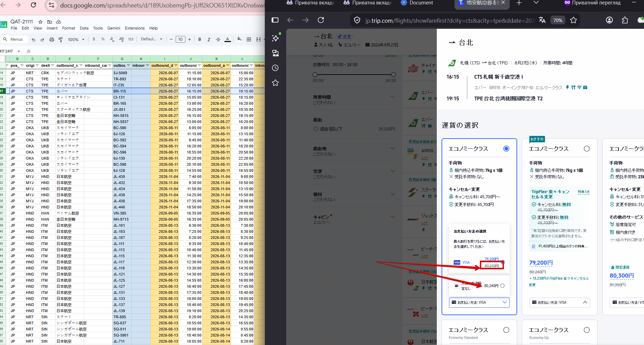Image resolution: width=644 pixels, height=345 pixels.
Task: Apply strikethrough formatting in Sheets
Action: (x=218, y=39)
